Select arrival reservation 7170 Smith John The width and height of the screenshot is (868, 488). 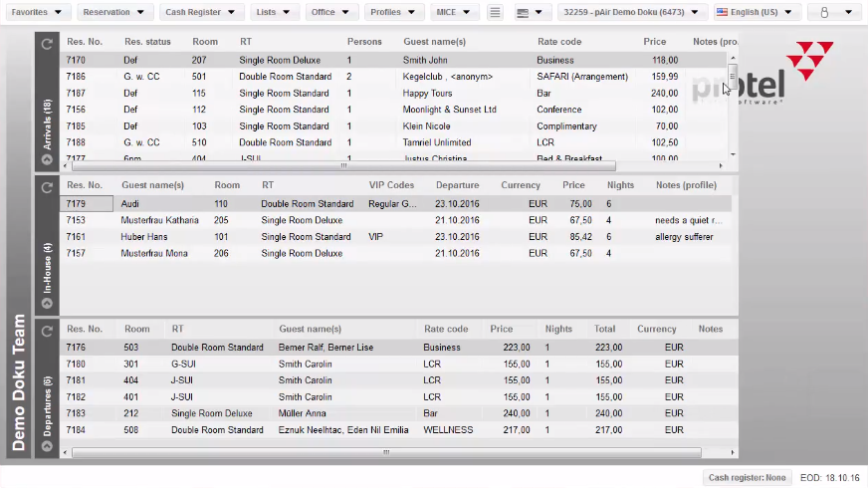(x=393, y=60)
